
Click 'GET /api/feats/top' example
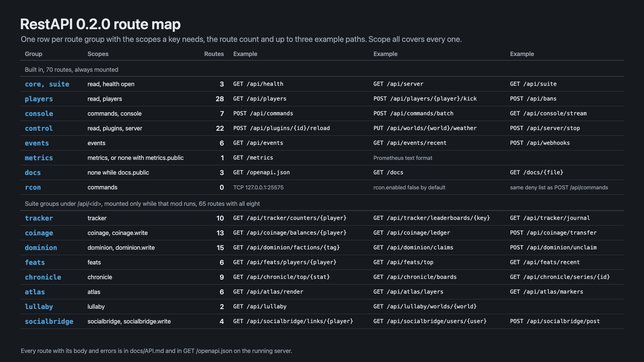(404, 262)
